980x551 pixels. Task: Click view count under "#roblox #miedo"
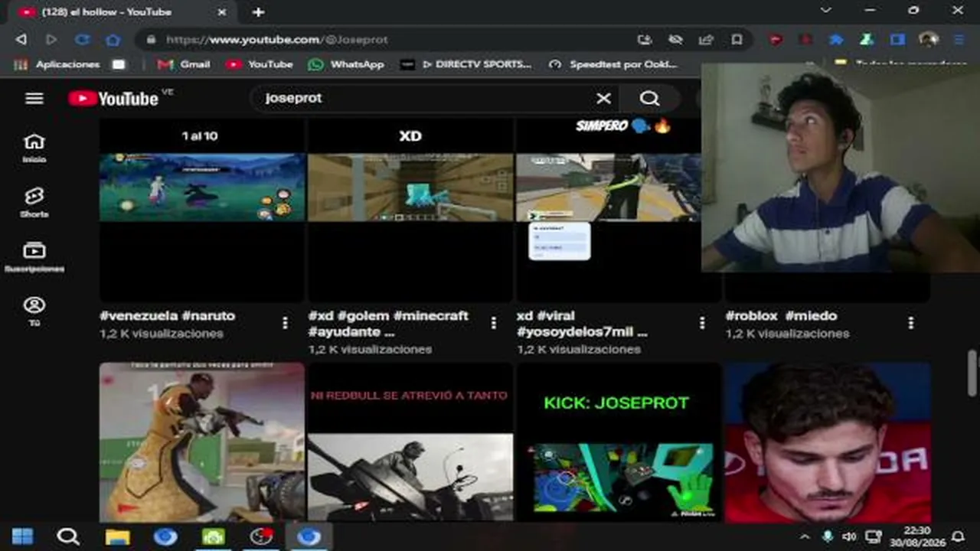787,334
